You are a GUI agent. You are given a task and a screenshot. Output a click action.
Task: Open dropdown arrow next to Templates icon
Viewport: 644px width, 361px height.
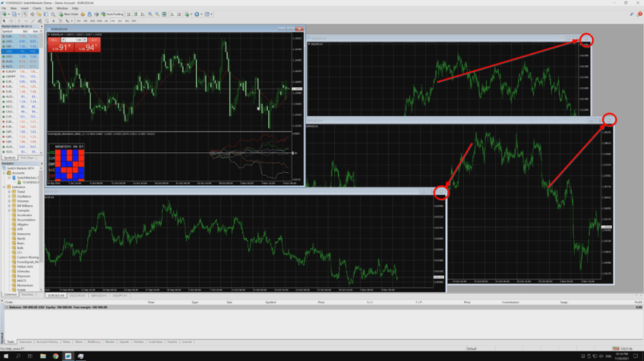[x=212, y=14]
